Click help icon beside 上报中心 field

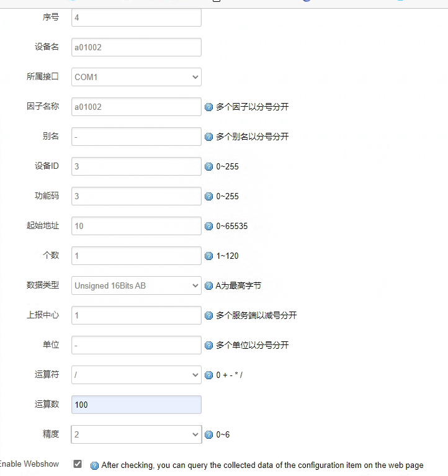tap(208, 316)
